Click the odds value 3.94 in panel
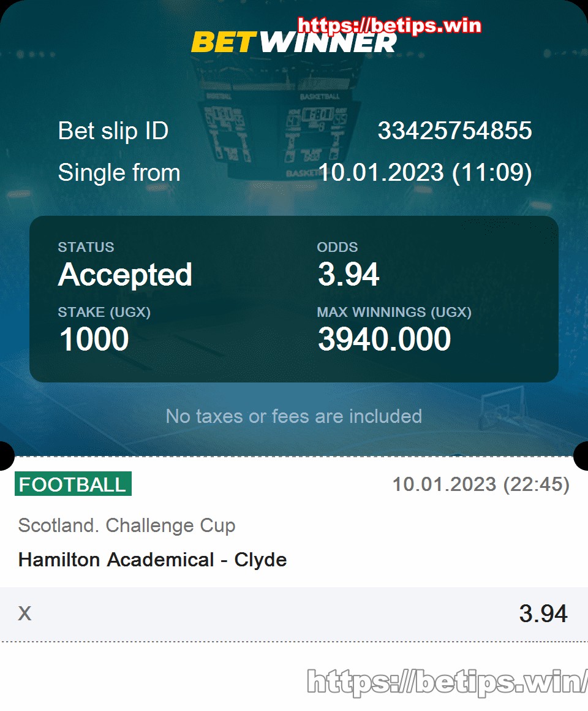The height and width of the screenshot is (711, 588). coord(349,275)
